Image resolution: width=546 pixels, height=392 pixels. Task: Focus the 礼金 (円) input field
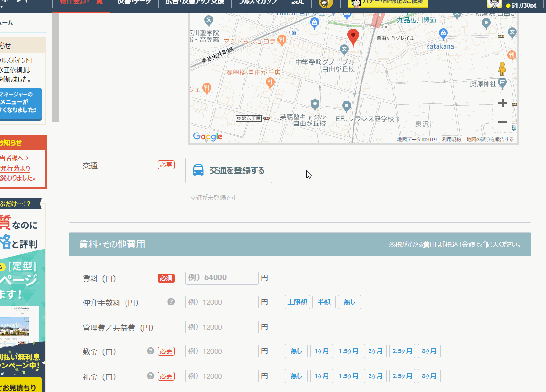click(x=222, y=376)
